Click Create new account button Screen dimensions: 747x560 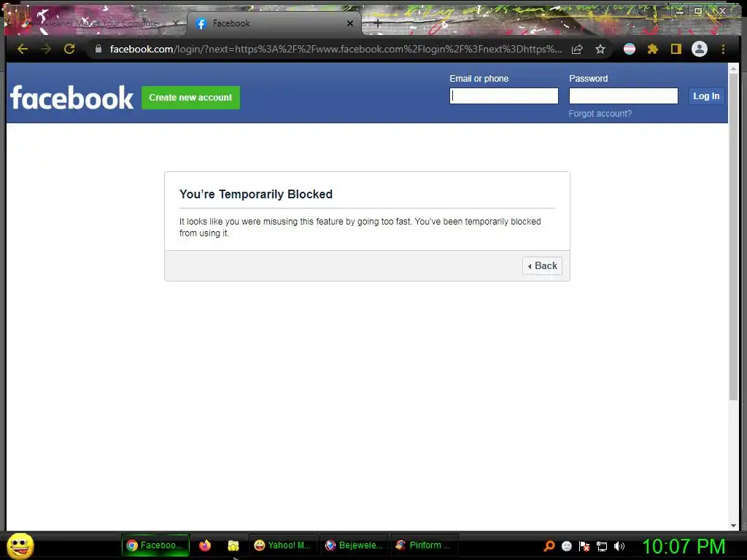click(190, 98)
